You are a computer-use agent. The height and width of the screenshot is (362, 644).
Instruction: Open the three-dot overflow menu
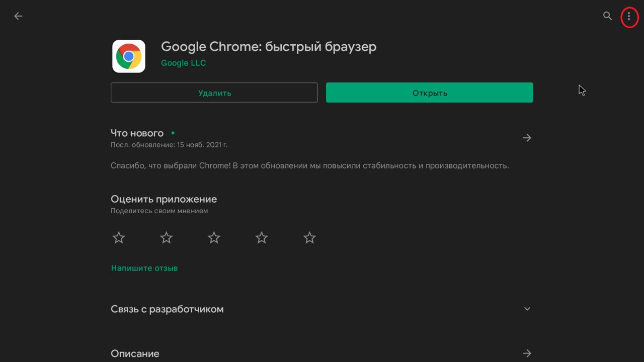pos(629,17)
